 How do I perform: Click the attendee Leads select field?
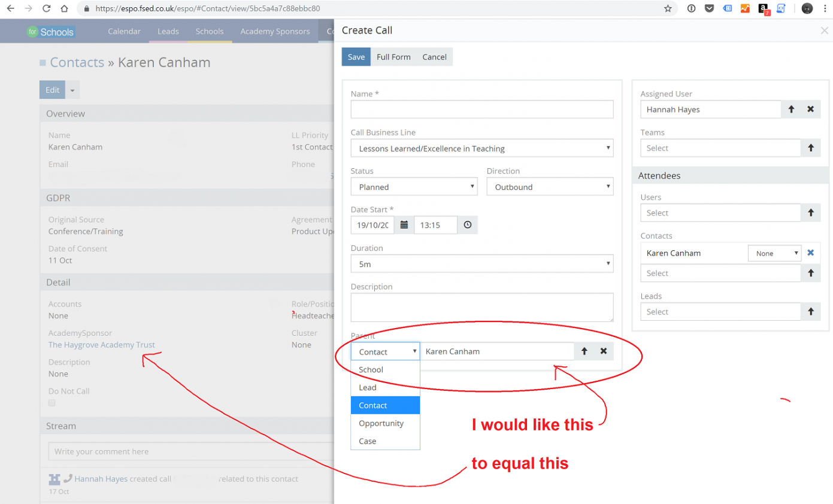pyautogui.click(x=720, y=312)
